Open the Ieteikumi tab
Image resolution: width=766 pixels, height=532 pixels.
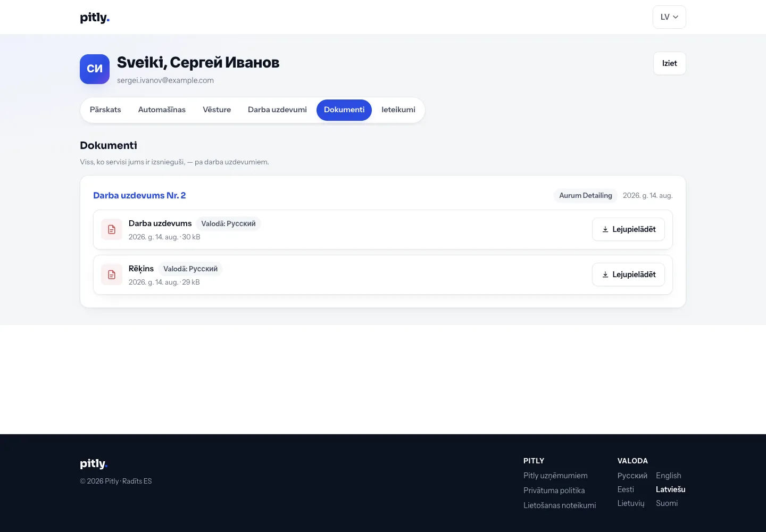(x=398, y=110)
